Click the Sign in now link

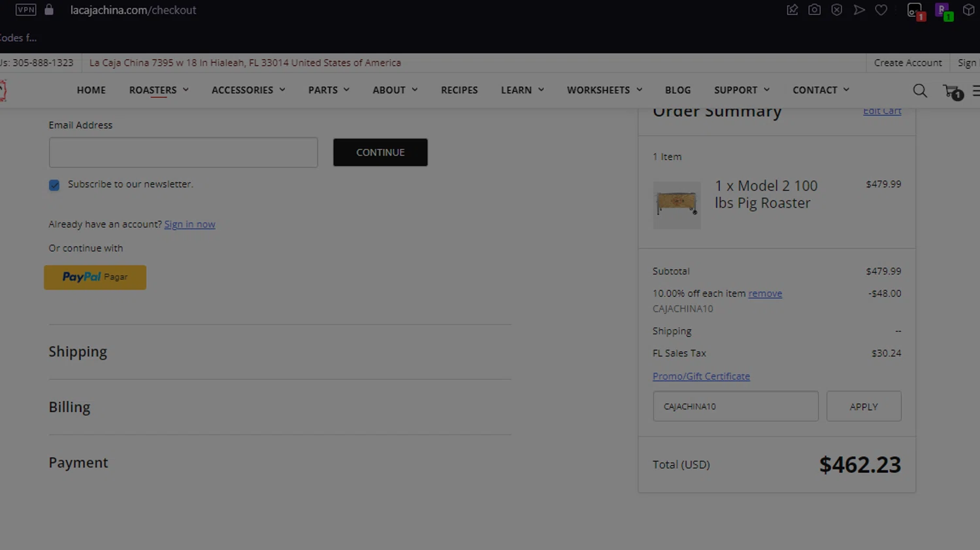tap(189, 224)
